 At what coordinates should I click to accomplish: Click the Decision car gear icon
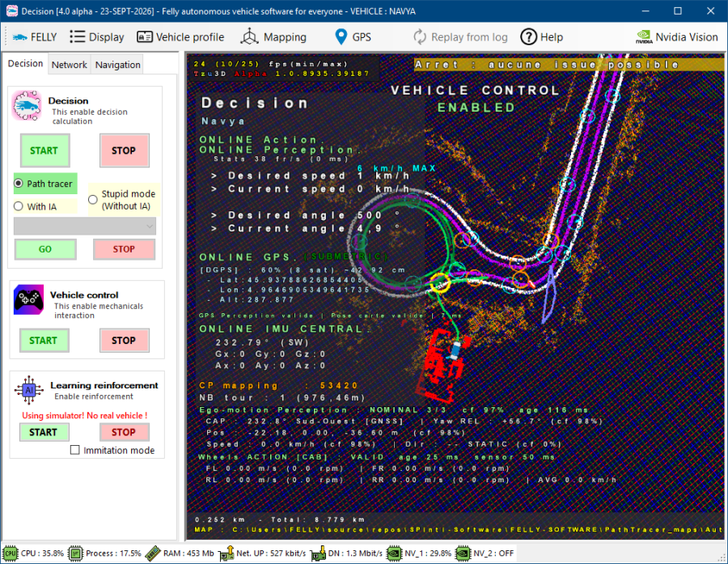tap(27, 106)
